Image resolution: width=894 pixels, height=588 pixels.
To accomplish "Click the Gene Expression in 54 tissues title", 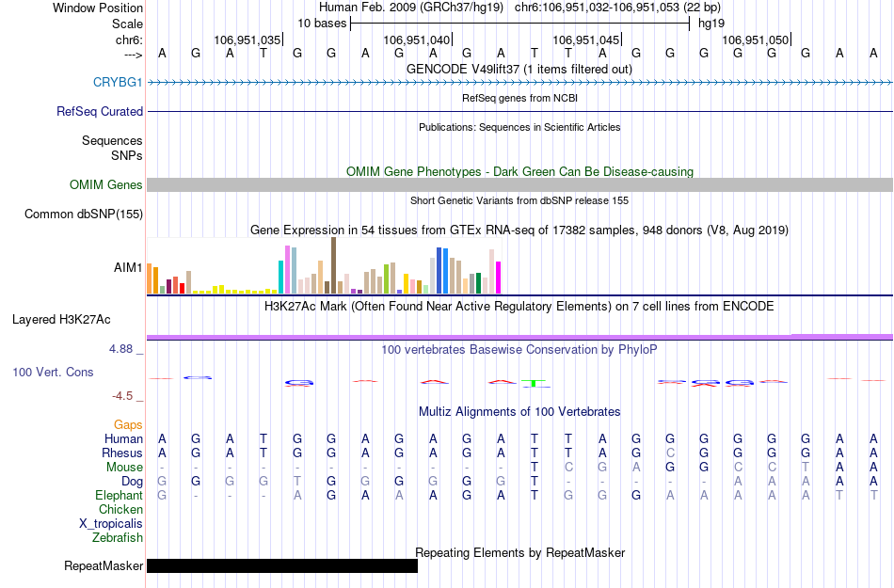I will (519, 230).
